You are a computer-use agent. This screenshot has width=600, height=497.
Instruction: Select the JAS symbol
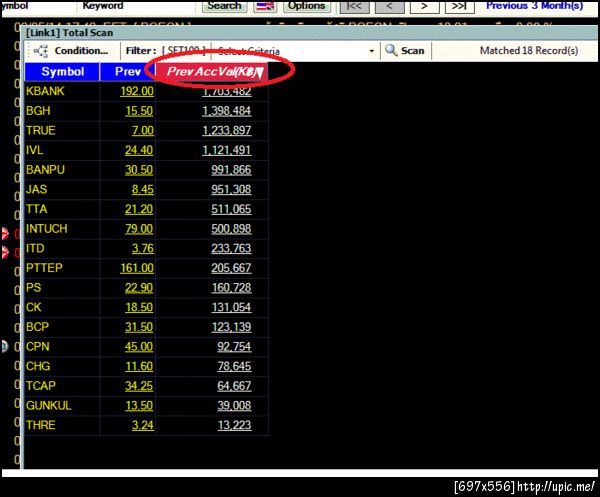[36, 189]
